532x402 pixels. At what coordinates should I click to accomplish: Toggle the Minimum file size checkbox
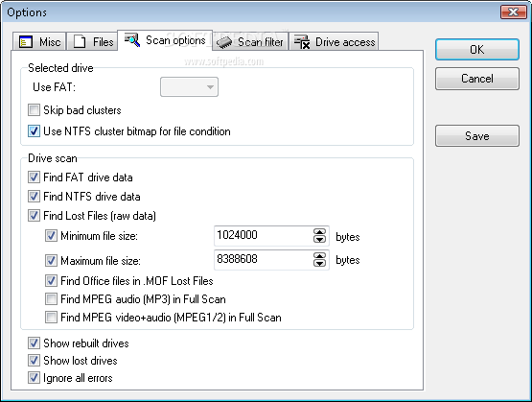[51, 236]
